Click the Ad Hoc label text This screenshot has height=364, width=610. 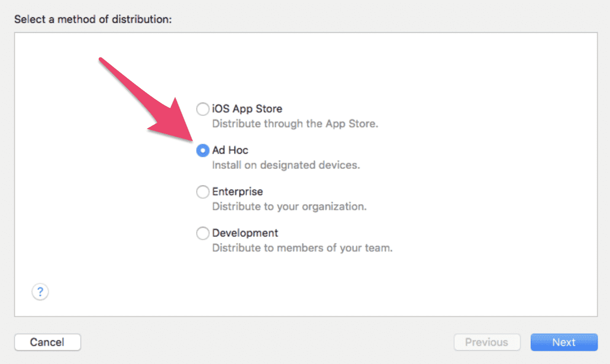tap(230, 150)
